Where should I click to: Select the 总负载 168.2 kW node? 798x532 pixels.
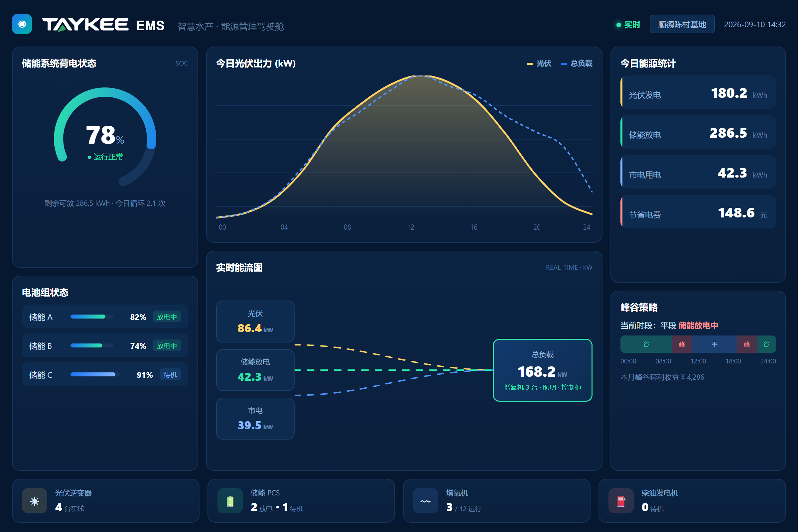(543, 370)
